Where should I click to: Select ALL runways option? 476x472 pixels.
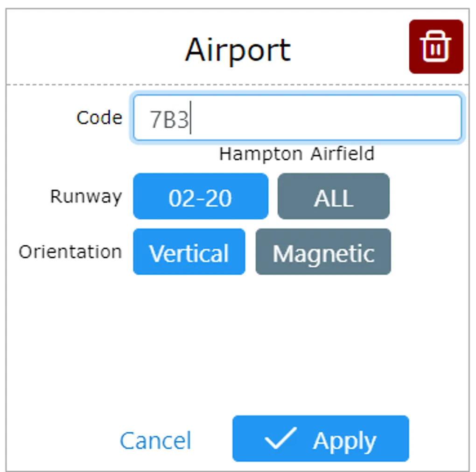[x=333, y=196]
